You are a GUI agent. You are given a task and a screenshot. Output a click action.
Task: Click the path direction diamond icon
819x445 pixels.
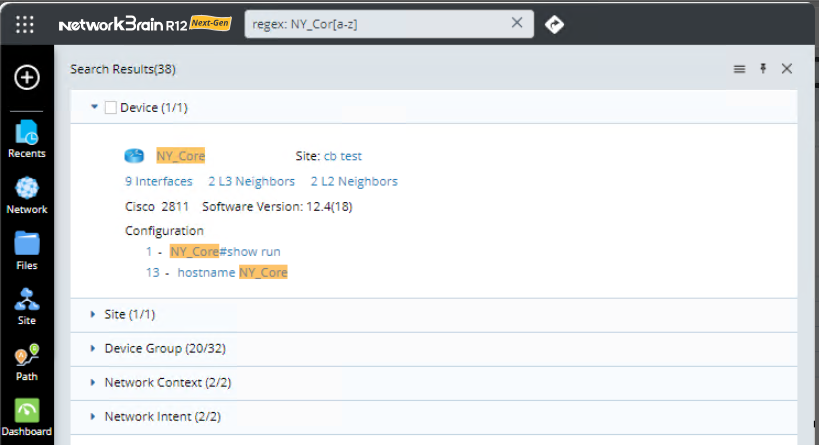click(x=554, y=24)
